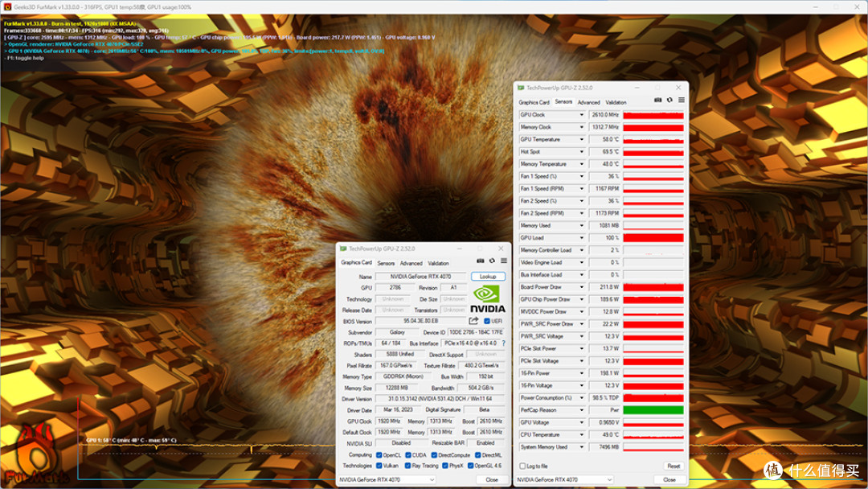Switch to Sensors tab in Graphics Card window
Image resolution: width=868 pixels, height=489 pixels.
(x=386, y=263)
